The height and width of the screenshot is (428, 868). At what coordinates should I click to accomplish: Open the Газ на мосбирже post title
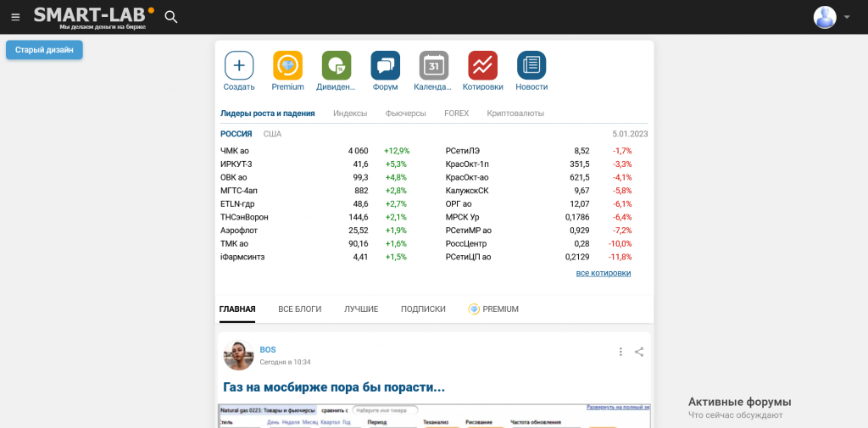[x=334, y=387]
